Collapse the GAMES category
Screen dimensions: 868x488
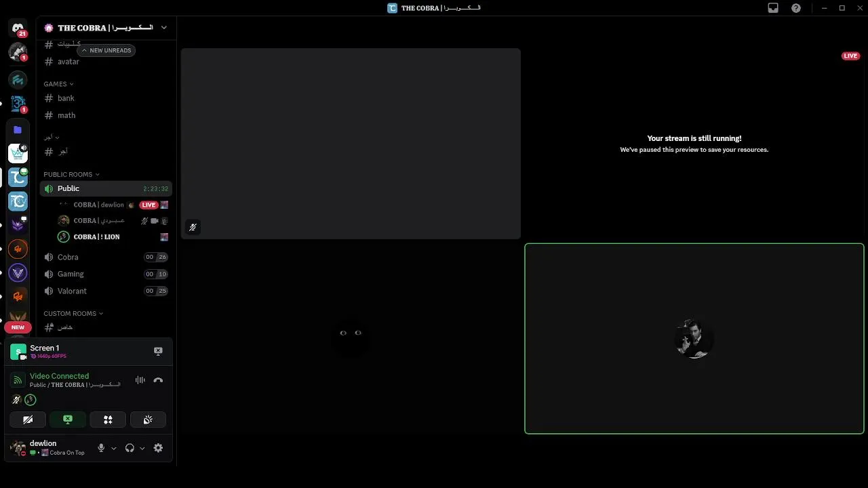click(58, 84)
